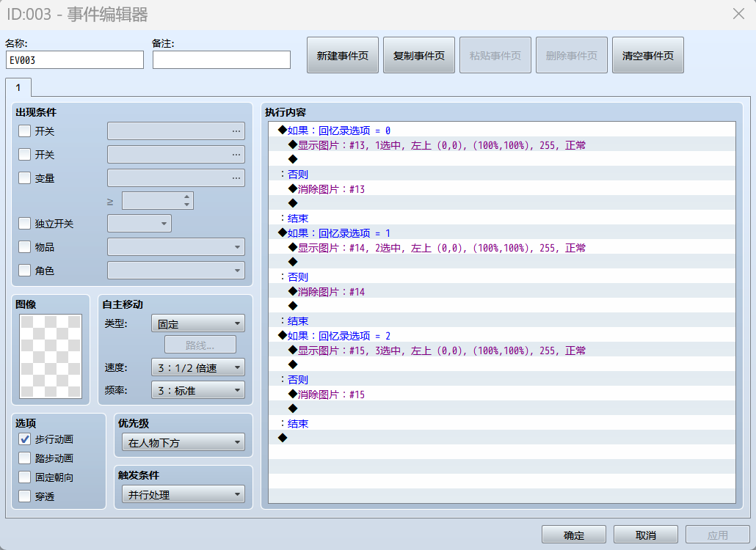Cancel the dialog with 取消
The width and height of the screenshot is (756, 550).
(646, 535)
